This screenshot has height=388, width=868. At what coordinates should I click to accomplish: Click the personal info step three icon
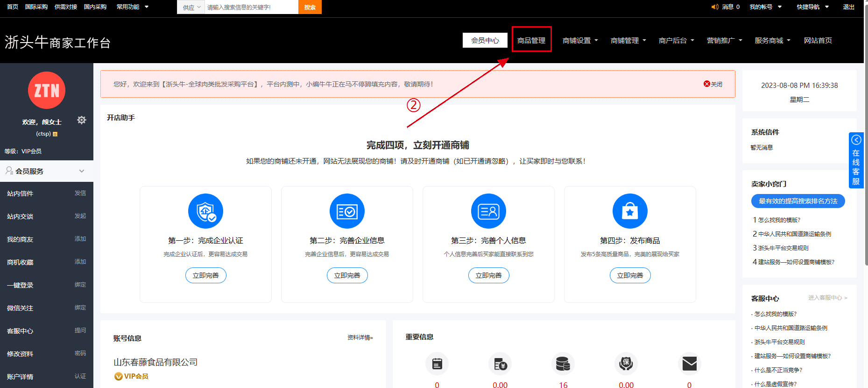pyautogui.click(x=488, y=211)
